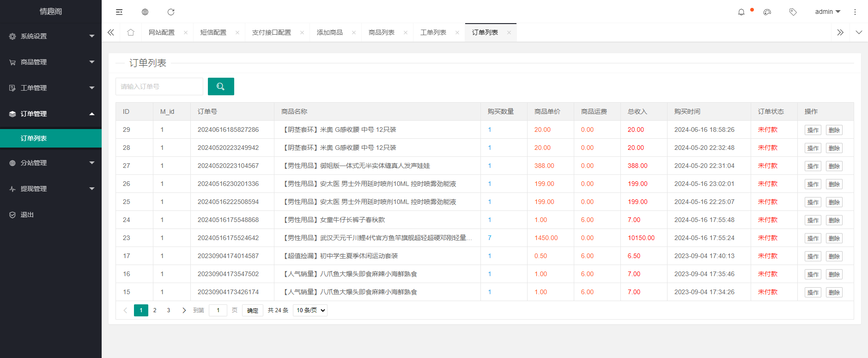Viewport: 868px width, 358px height.
Task: Click the jump-to-page number input
Action: (218, 310)
